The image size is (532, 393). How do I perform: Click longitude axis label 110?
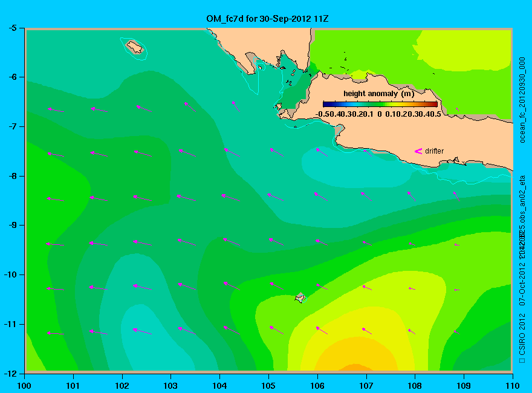513,386
